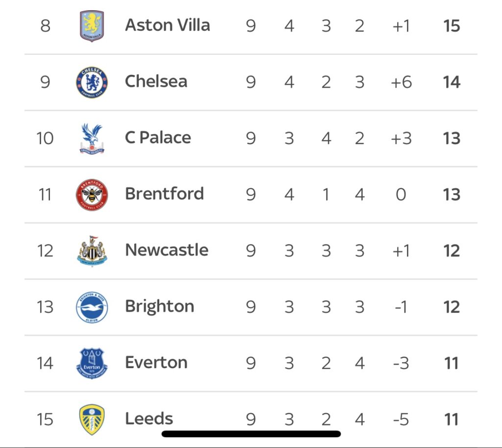This screenshot has height=448, width=502.
Task: Tap the Aston Villa club crest
Action: coord(92,26)
